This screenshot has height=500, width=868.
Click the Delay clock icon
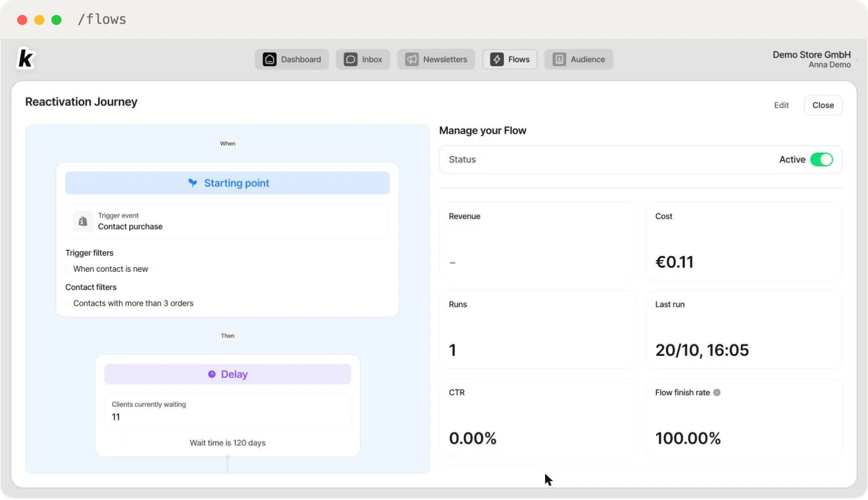[x=212, y=374]
